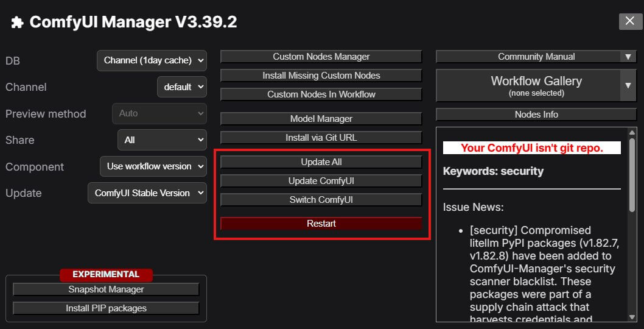The width and height of the screenshot is (644, 329).
Task: Click the "Preview method" label
Action: point(46,114)
